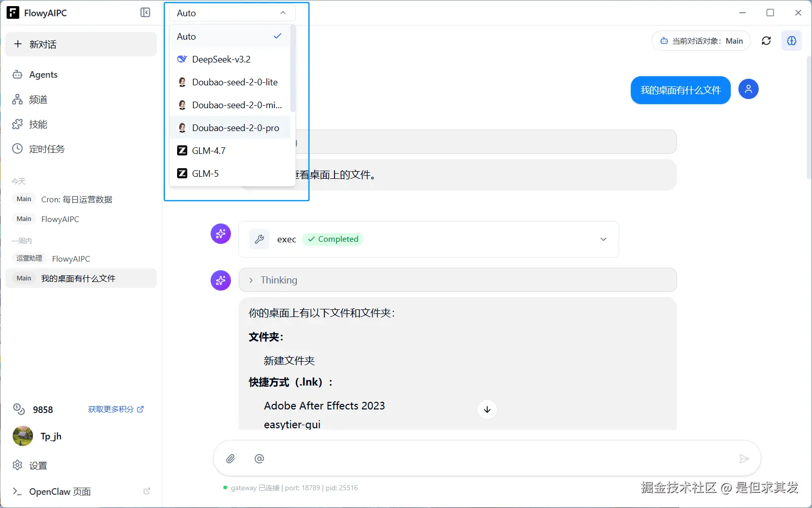Refresh the current conversation
The width and height of the screenshot is (812, 508).
point(766,41)
